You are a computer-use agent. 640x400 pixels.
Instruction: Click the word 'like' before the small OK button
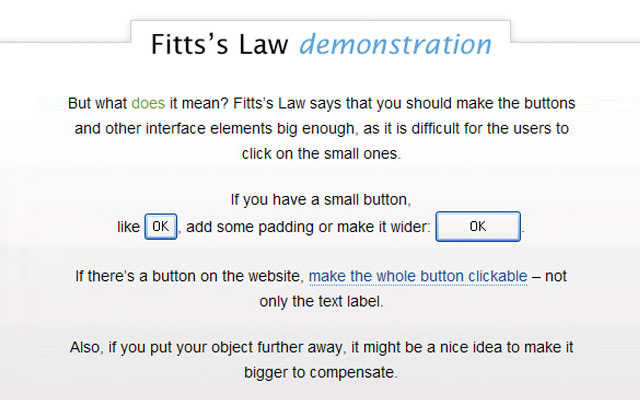pos(128,227)
